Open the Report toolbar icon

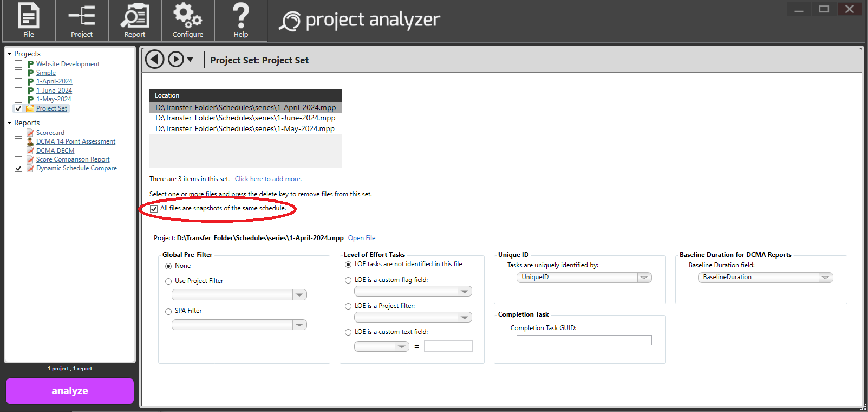[135, 16]
